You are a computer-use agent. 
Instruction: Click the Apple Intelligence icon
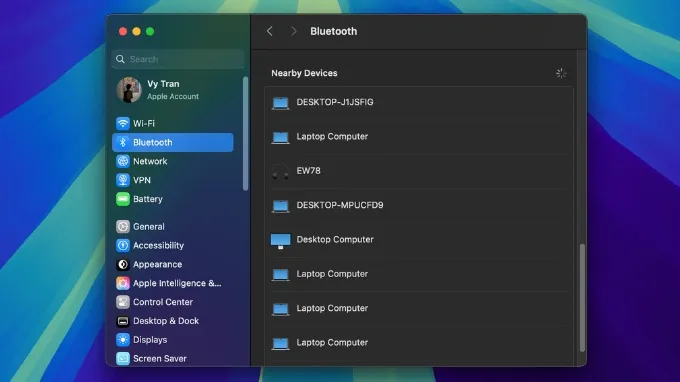[x=123, y=283]
